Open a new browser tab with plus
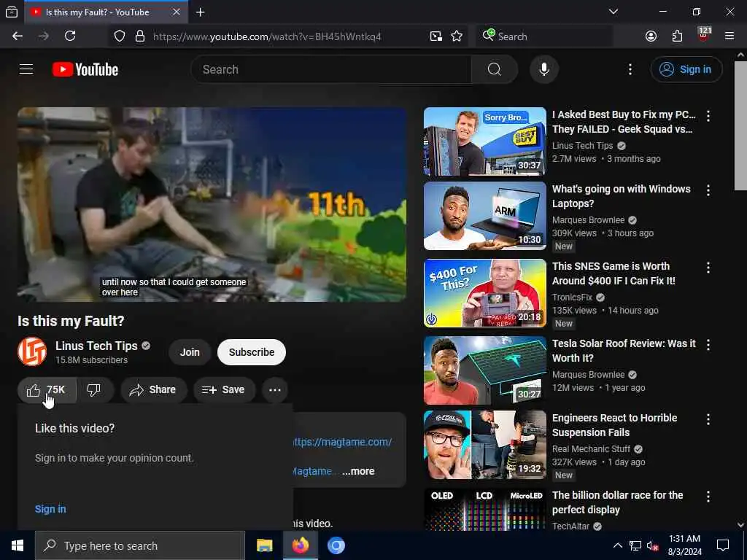This screenshot has width=747, height=560. coord(201,12)
